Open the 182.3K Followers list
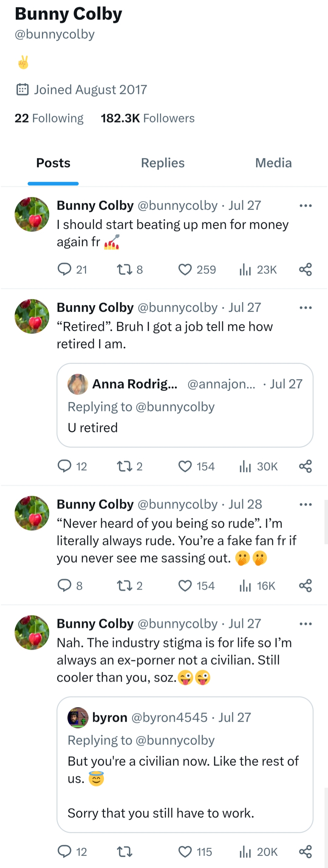 148,118
